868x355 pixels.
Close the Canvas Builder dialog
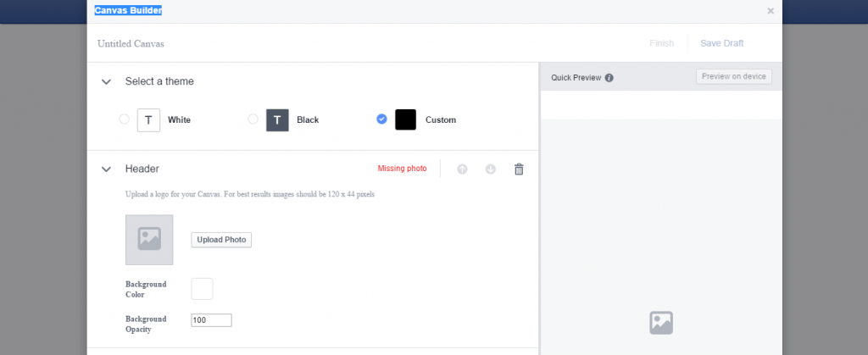770,11
